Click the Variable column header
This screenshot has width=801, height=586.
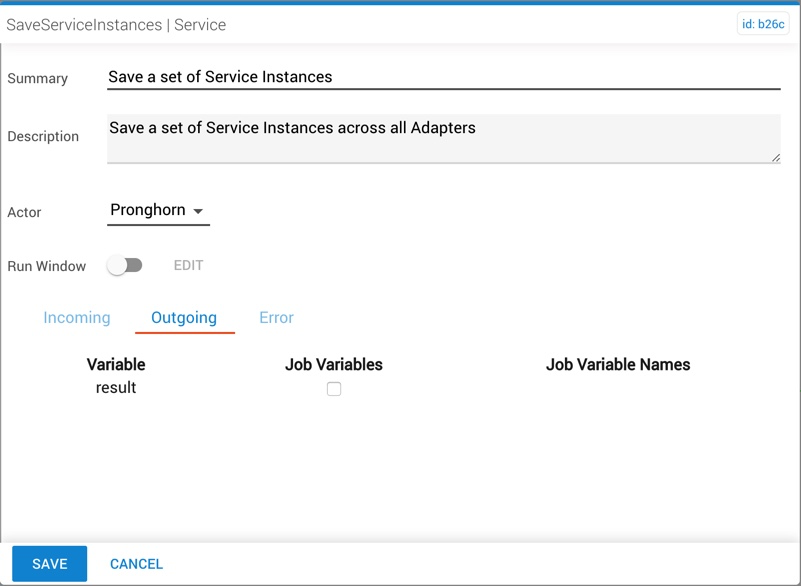click(x=116, y=364)
